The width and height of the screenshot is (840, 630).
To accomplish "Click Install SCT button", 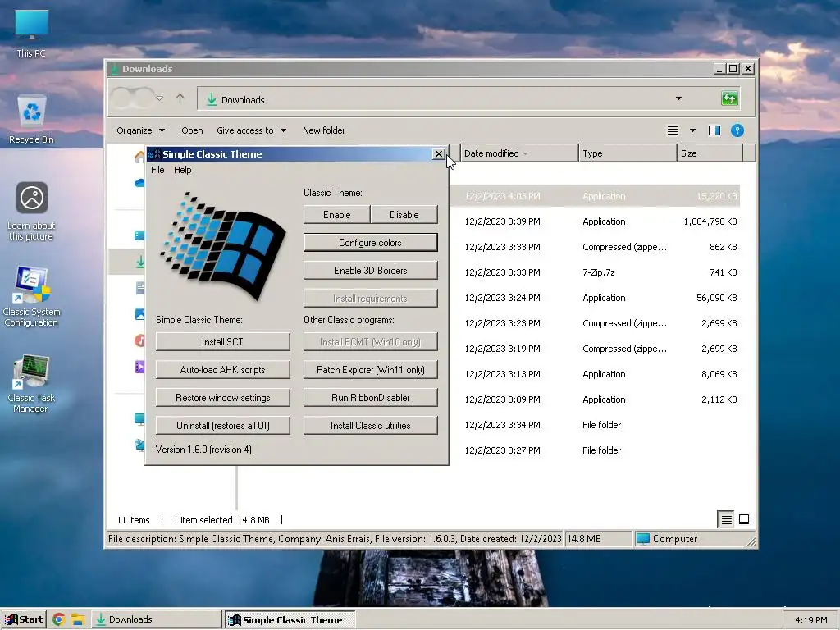I will (222, 342).
